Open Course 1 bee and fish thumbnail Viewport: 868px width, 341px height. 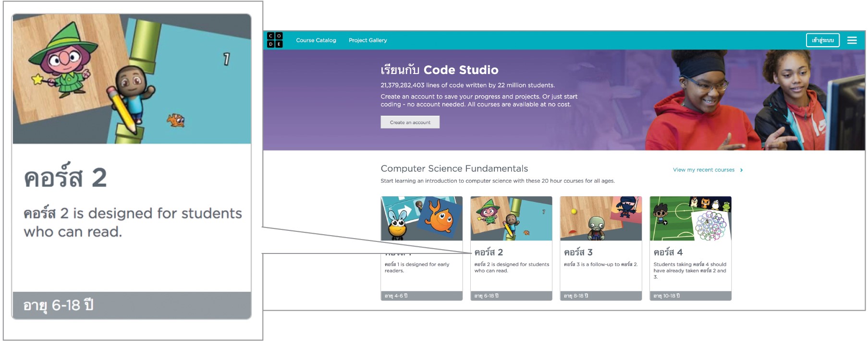coord(421,218)
